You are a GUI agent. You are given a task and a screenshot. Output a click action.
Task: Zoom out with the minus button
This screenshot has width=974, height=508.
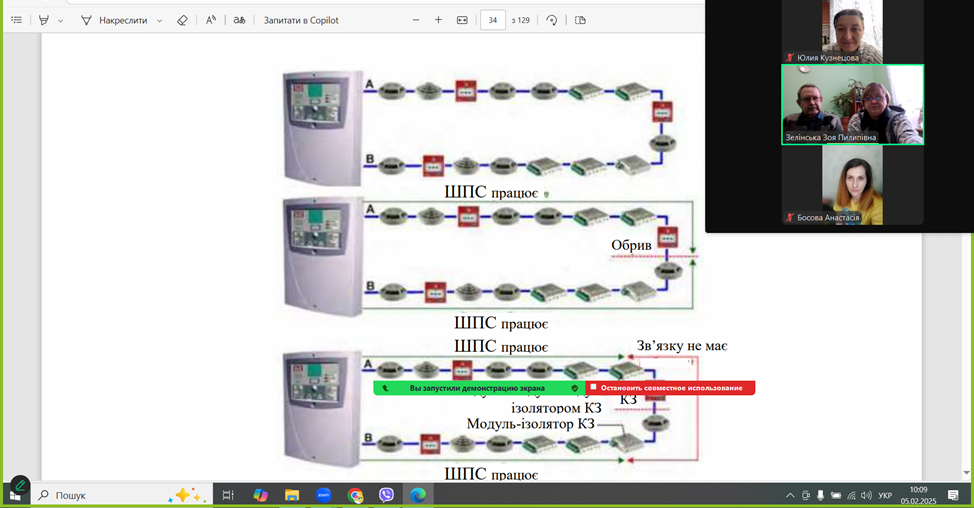point(416,20)
